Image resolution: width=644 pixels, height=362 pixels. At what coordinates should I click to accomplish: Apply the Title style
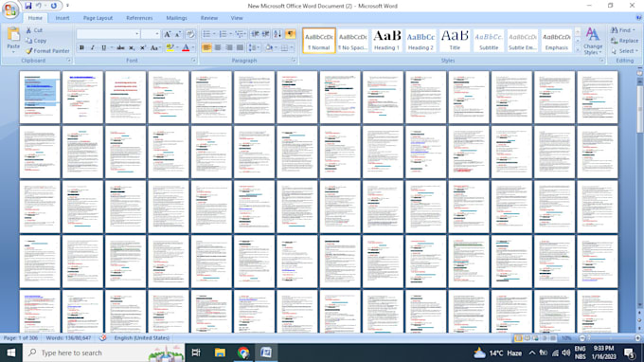click(455, 41)
